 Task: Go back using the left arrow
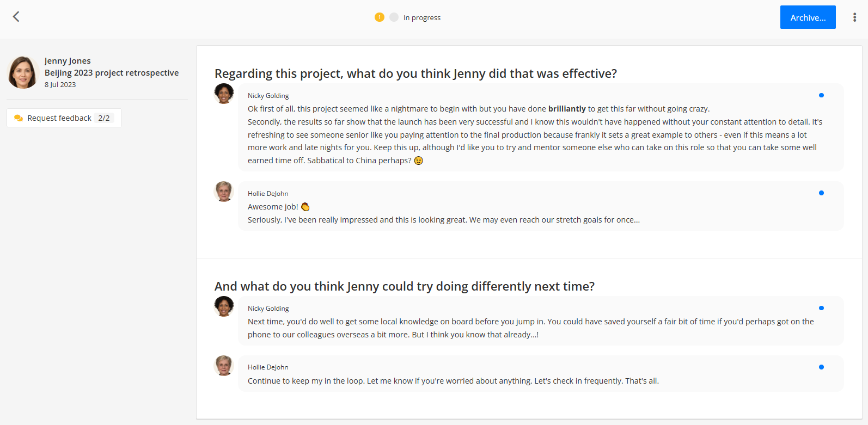click(16, 17)
